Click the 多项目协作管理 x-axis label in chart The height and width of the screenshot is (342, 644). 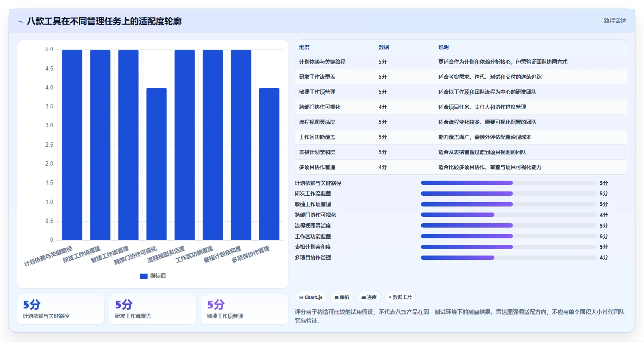point(251,255)
